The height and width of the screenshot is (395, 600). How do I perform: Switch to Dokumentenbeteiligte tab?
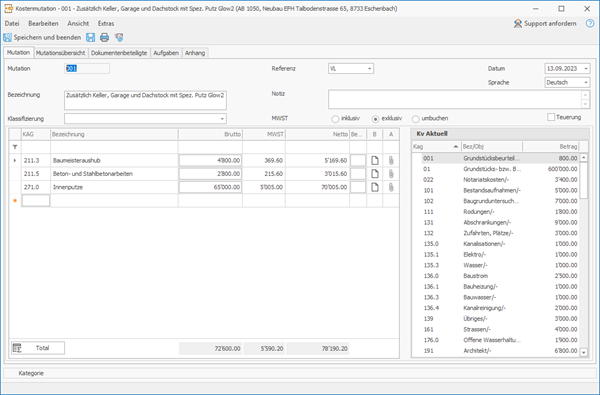pos(119,53)
